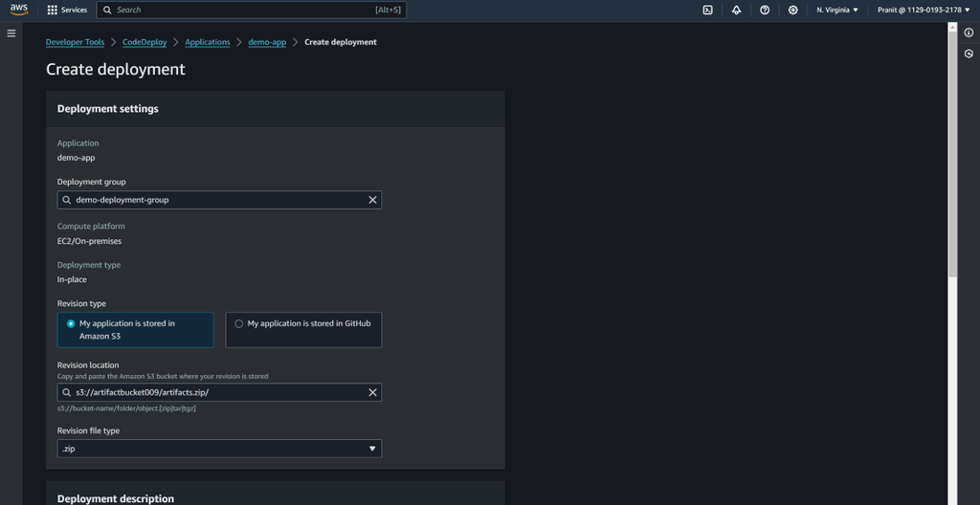Click the Create deployment breadcrumb text
Viewport: 980px width, 505px height.
tap(341, 42)
